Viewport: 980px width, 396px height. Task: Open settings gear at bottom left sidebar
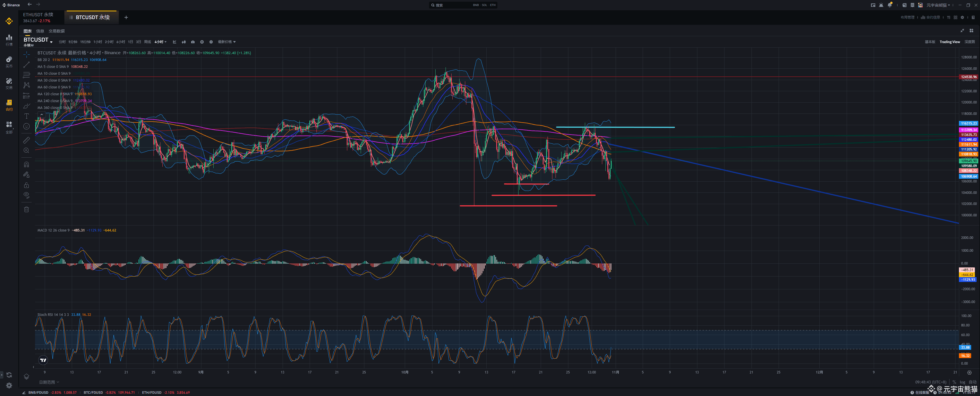(9, 385)
